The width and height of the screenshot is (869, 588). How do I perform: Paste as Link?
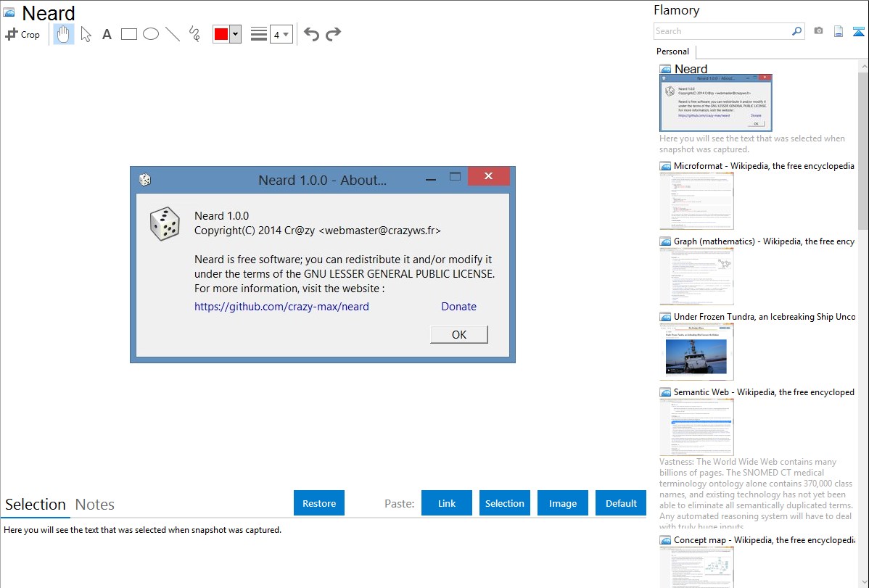(447, 503)
